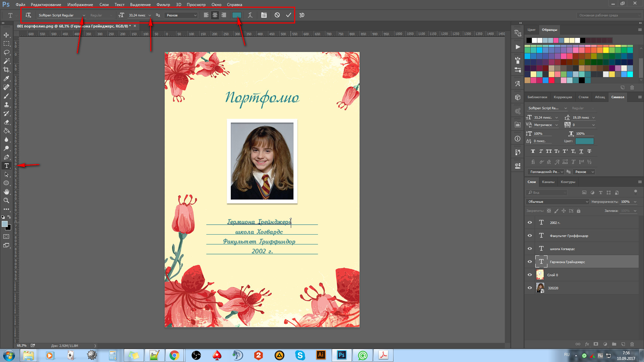Hide the 'Гермиона Грейнджерс' layer
644x362 pixels.
[530, 262]
